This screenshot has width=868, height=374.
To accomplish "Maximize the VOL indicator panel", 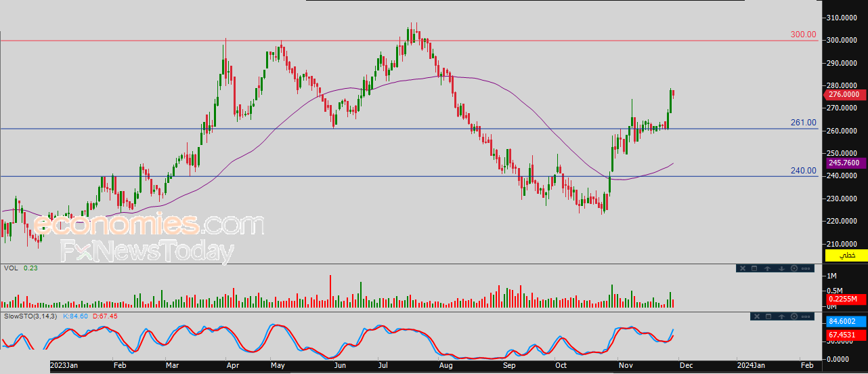I will [754, 268].
